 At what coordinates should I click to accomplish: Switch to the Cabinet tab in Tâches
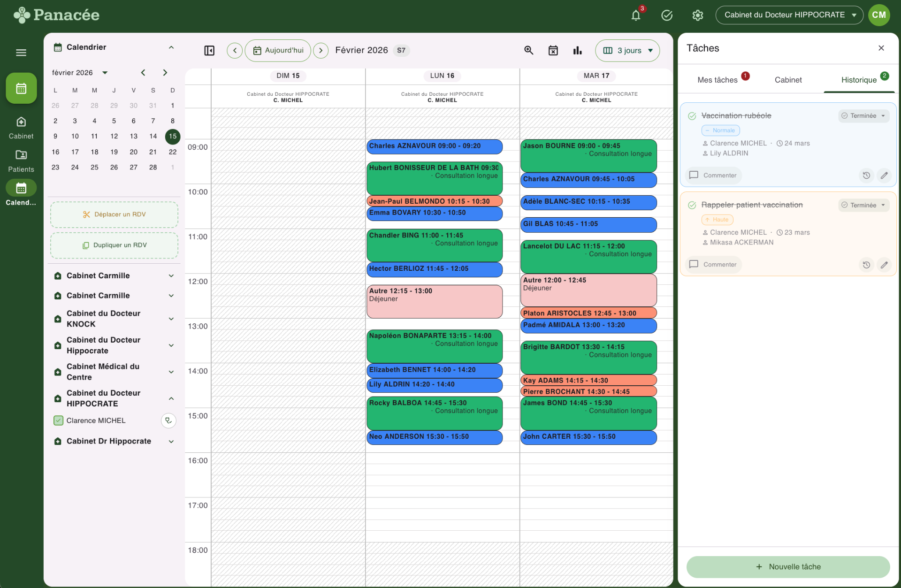[x=788, y=80]
